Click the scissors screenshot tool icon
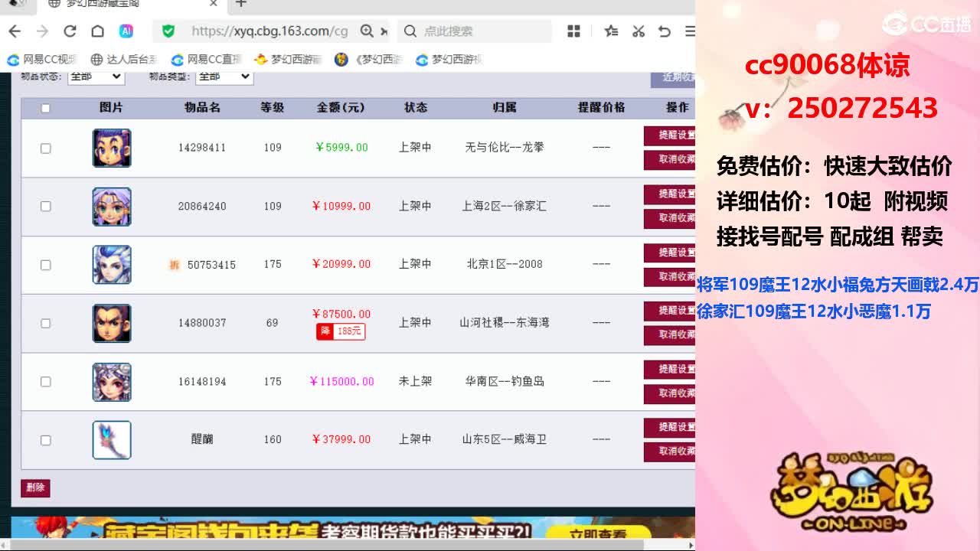Image resolution: width=980 pixels, height=551 pixels. [638, 31]
